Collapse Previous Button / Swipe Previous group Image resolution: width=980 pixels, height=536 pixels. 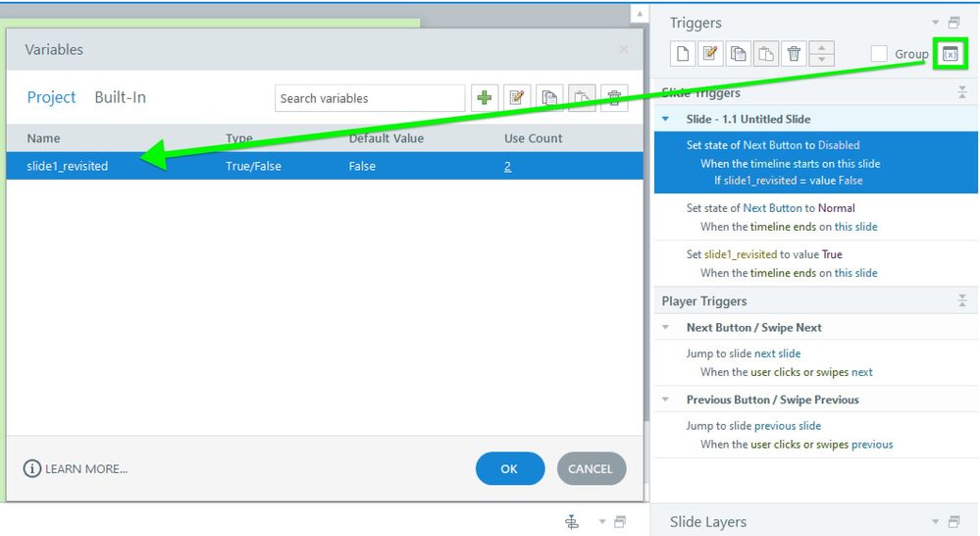[x=666, y=399]
